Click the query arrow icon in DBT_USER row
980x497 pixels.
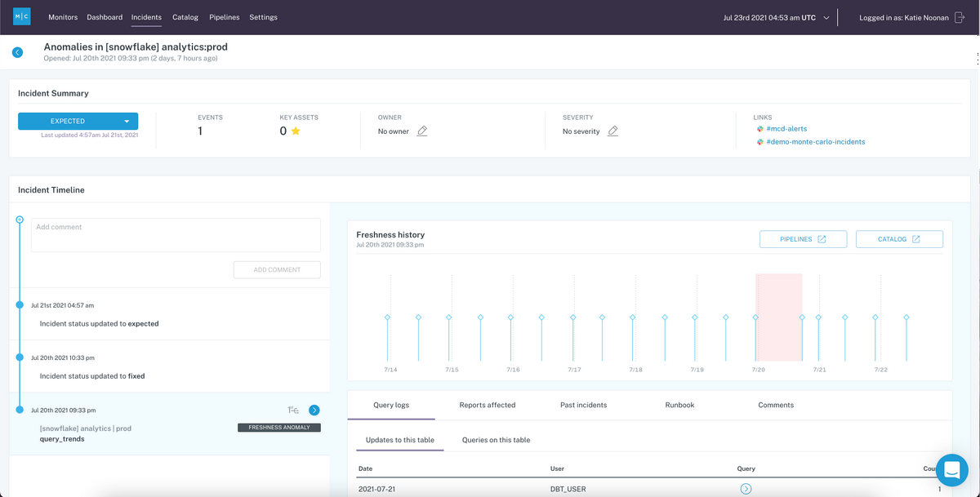tap(746, 489)
